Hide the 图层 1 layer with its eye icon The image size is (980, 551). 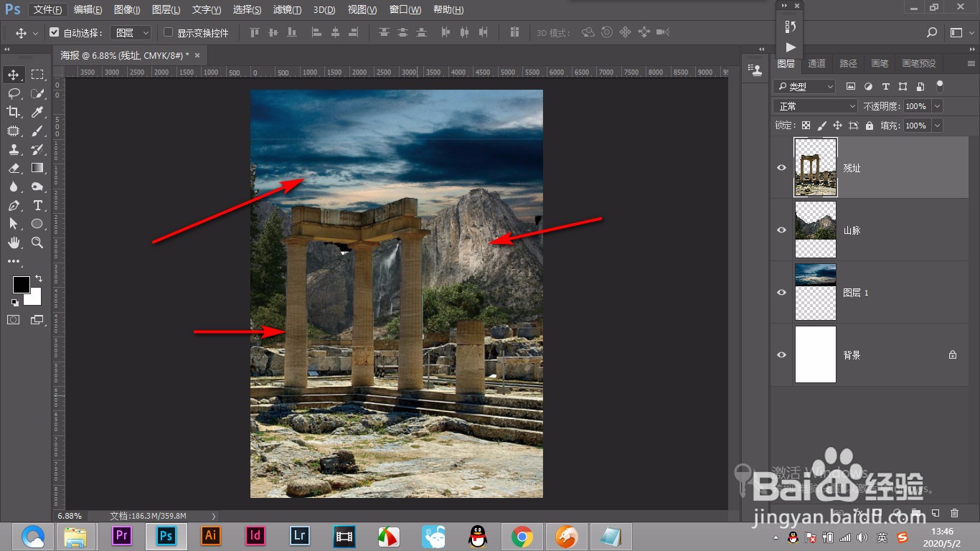tap(782, 293)
